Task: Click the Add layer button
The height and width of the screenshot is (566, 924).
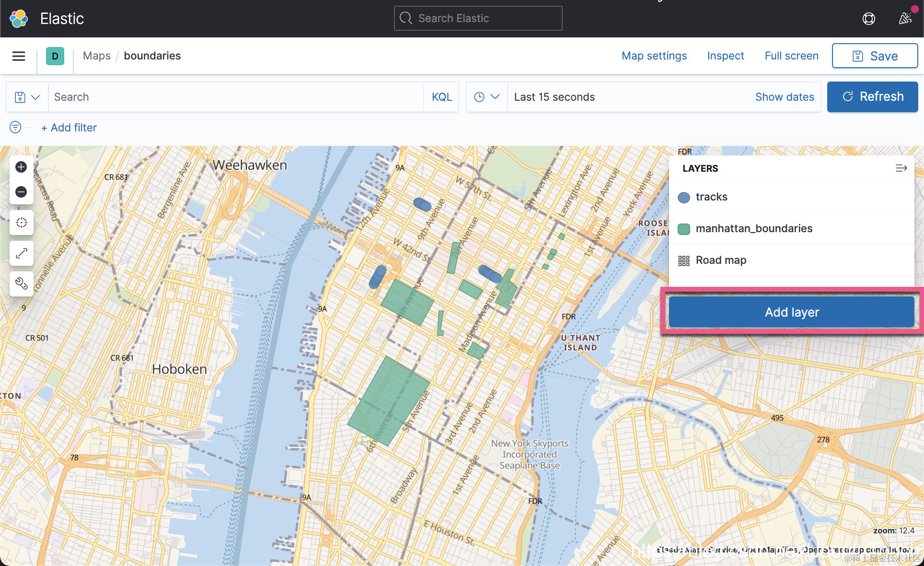Action: [791, 312]
